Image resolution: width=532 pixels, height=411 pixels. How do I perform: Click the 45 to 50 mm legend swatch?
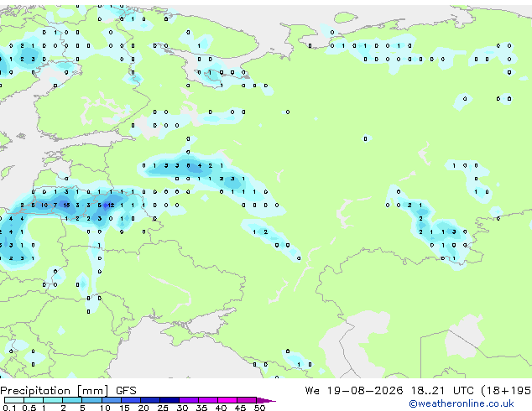click(x=247, y=400)
